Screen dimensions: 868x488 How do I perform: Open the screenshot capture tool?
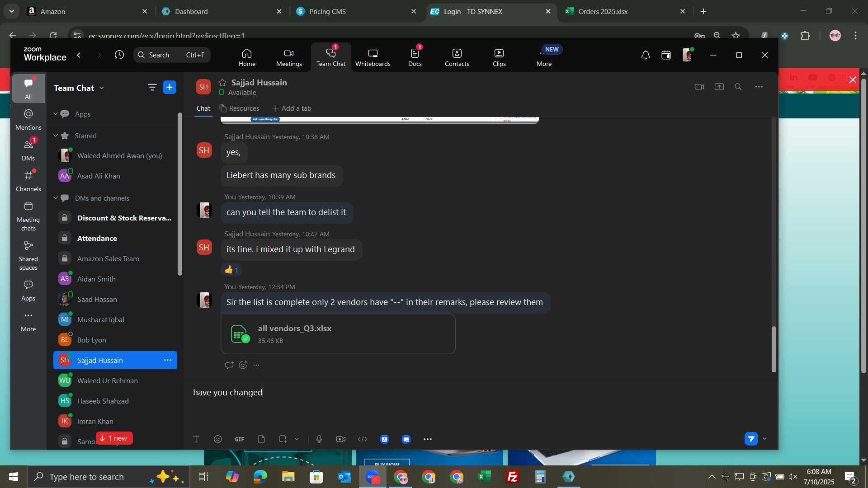click(283, 439)
